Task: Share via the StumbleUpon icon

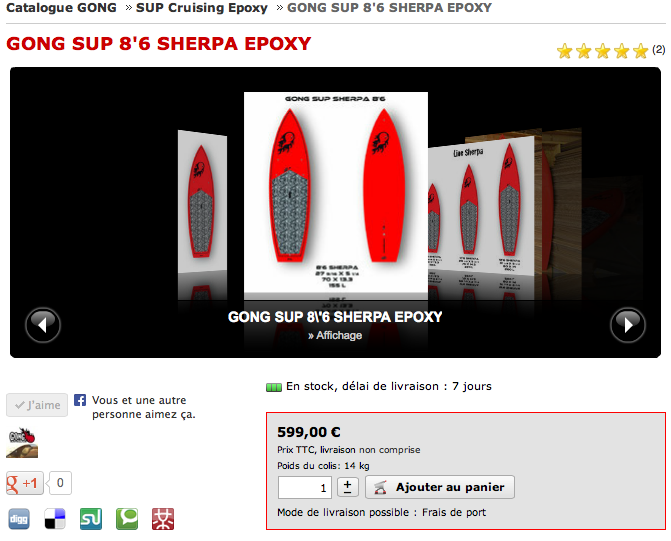Action: pyautogui.click(x=91, y=519)
